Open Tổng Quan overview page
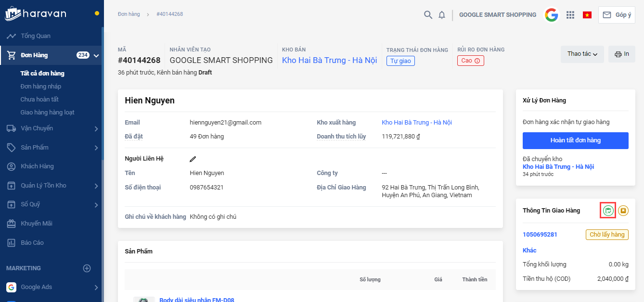644x302 pixels. pyautogui.click(x=35, y=36)
